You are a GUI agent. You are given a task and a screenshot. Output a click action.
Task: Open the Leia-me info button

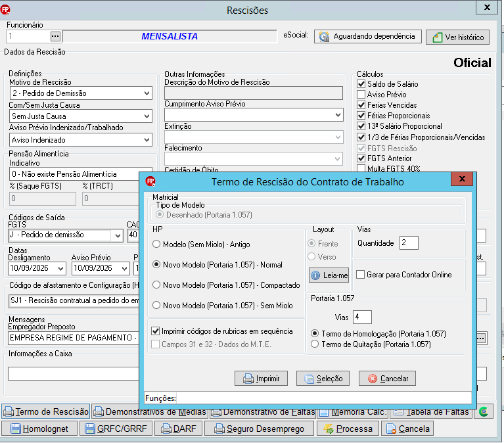pyautogui.click(x=329, y=275)
